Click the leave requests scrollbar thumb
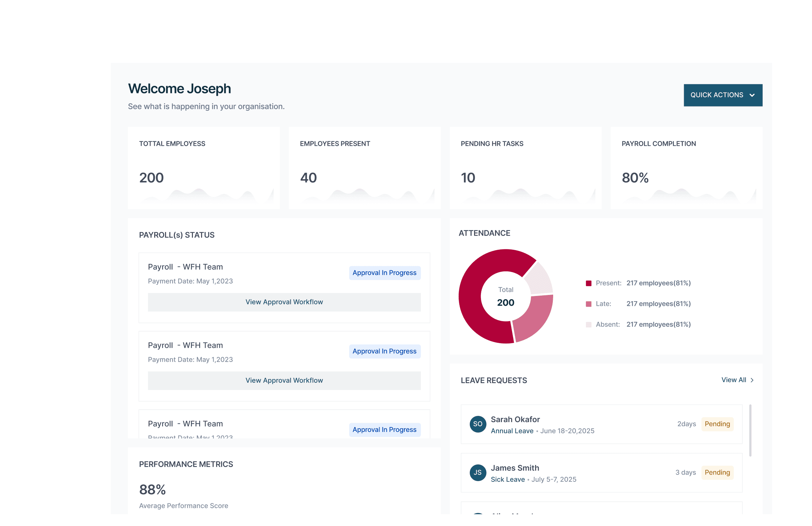The width and height of the screenshot is (812, 526). (x=750, y=430)
